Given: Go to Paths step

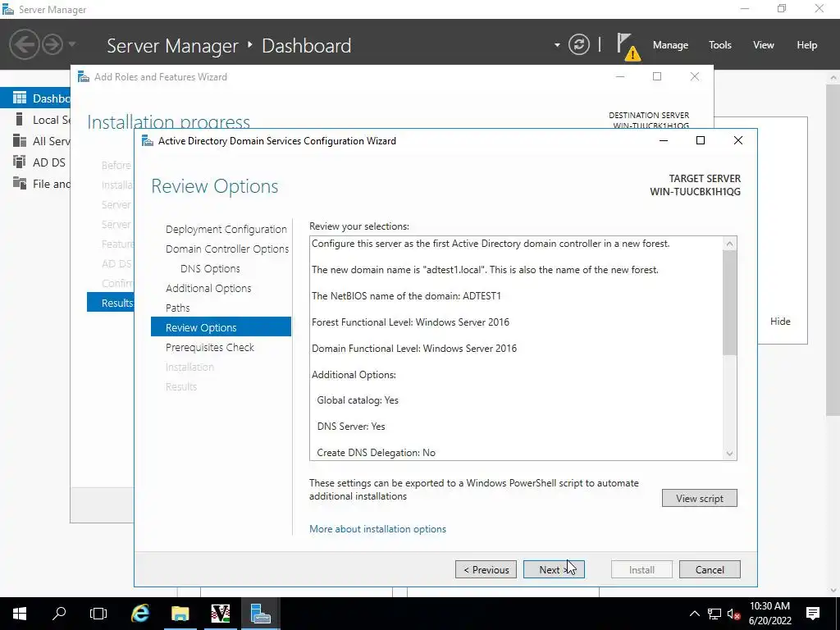Looking at the screenshot, I should coord(178,308).
